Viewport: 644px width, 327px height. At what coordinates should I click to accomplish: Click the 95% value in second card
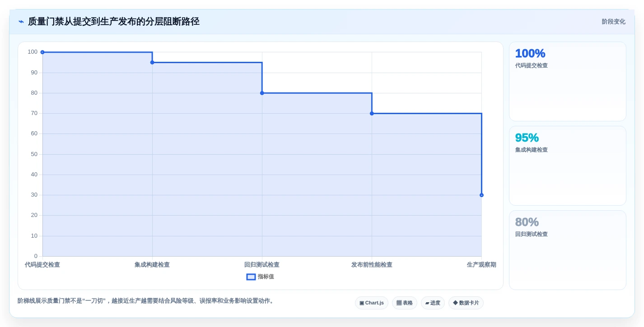point(527,138)
